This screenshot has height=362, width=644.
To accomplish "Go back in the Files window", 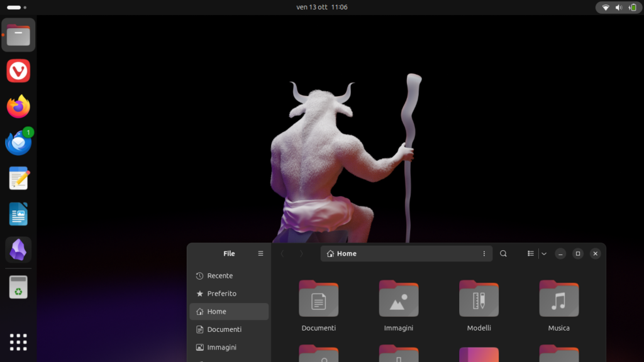I will point(282,254).
